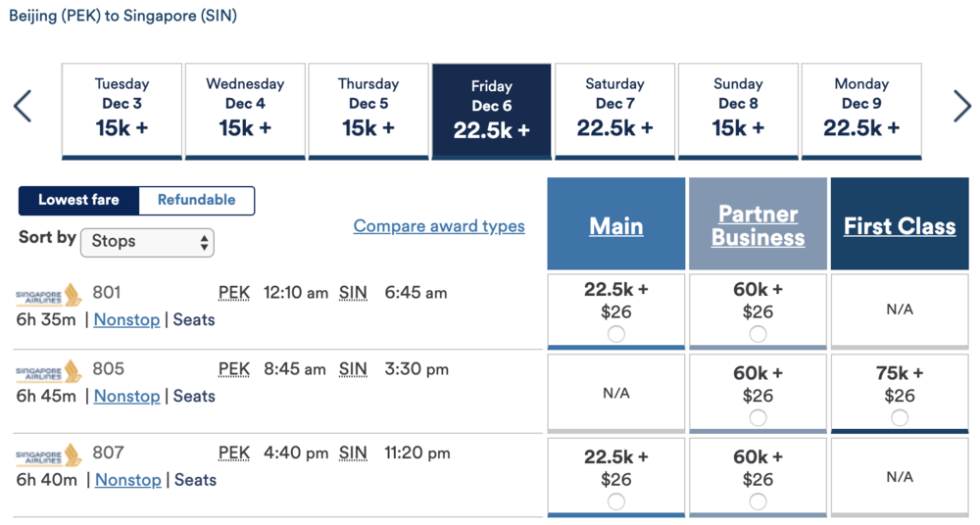Select Main 22.5k fare for flight 801

[615, 334]
